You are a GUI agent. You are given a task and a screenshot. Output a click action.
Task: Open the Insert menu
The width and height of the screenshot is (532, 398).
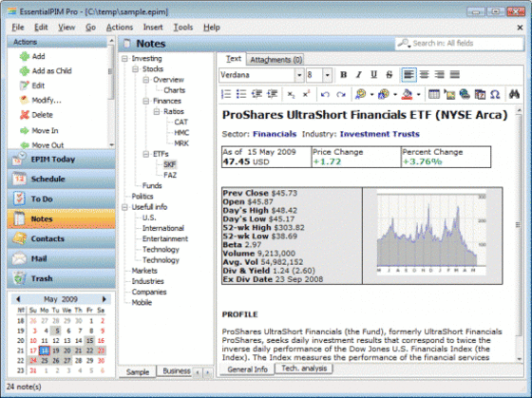click(x=153, y=28)
